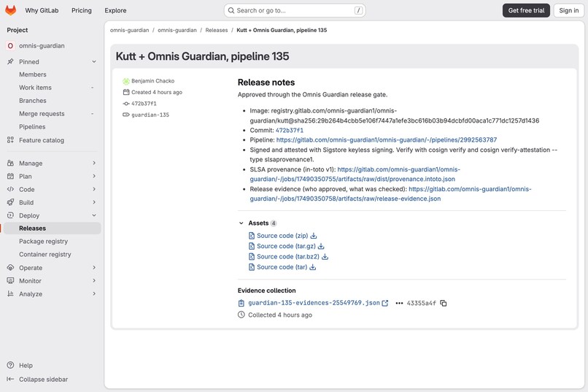
Task: Click the download icon for Source code (tar)
Action: coord(313,267)
